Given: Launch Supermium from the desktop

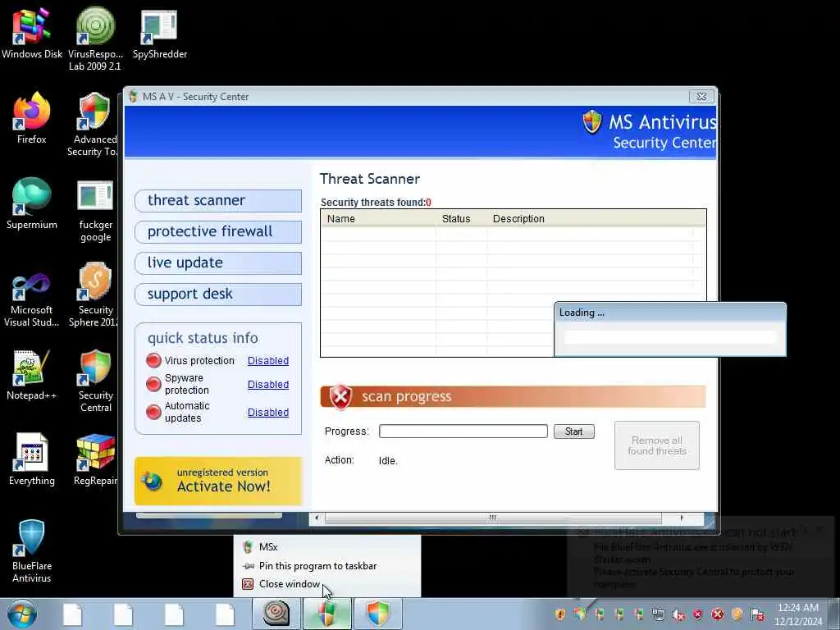Looking at the screenshot, I should (32, 203).
